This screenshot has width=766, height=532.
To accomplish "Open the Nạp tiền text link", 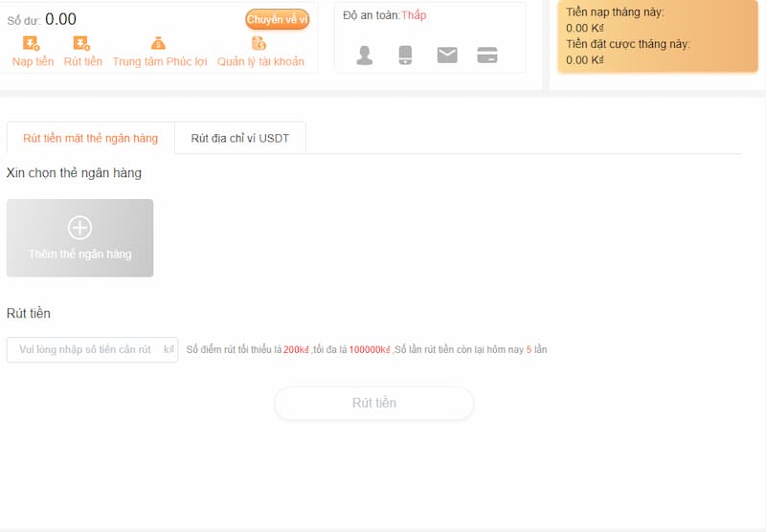I will pos(33,62).
